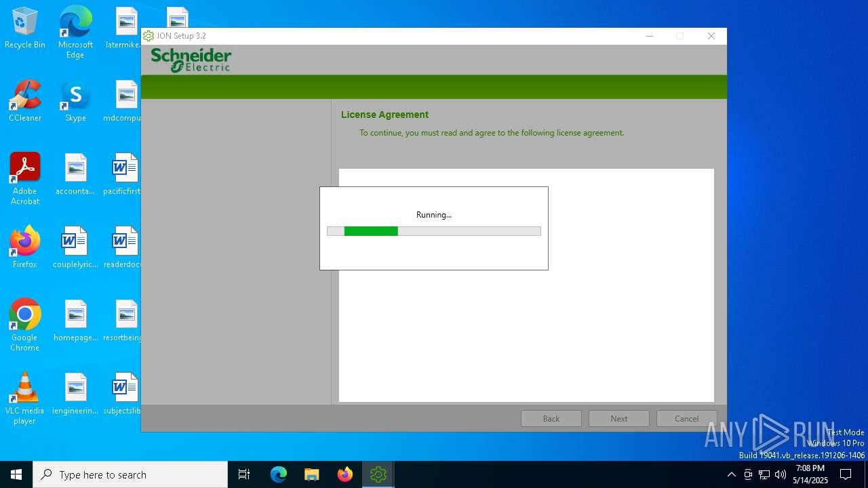Click the 'To continue, you must read' text
868x488 pixels.
pos(492,133)
